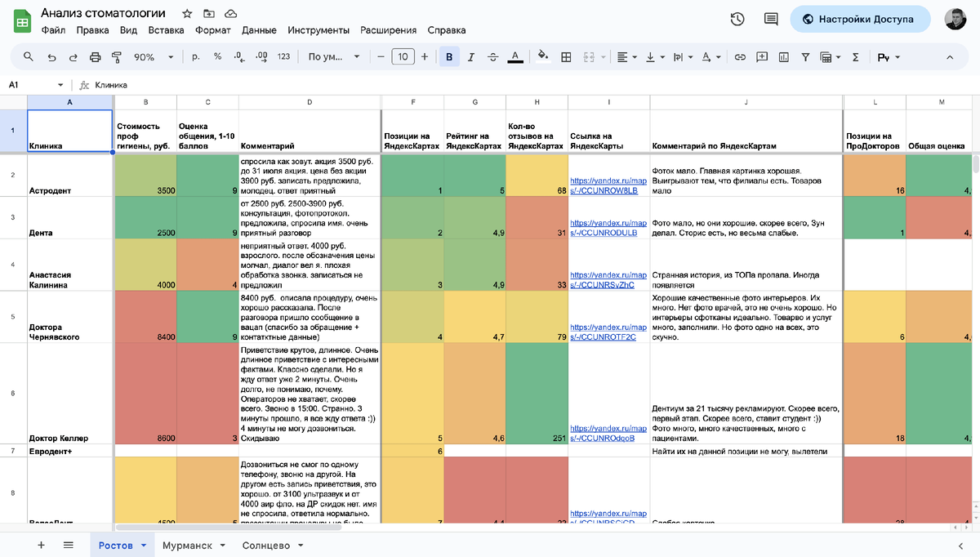Toggle italic formatting

[x=471, y=57]
